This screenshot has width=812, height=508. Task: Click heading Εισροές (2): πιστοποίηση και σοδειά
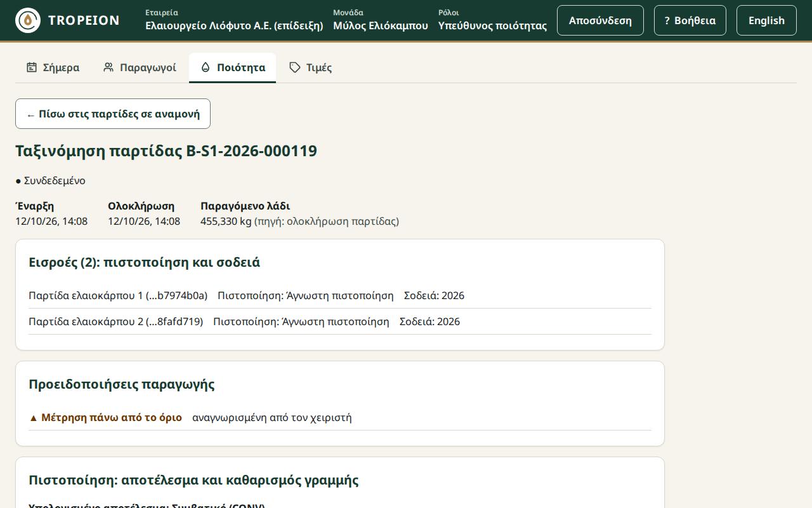145,263
